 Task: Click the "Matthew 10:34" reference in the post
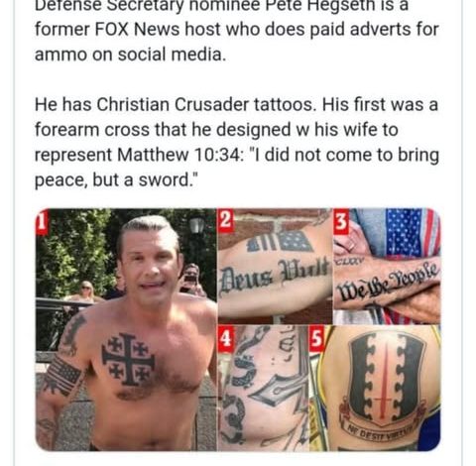179,155
